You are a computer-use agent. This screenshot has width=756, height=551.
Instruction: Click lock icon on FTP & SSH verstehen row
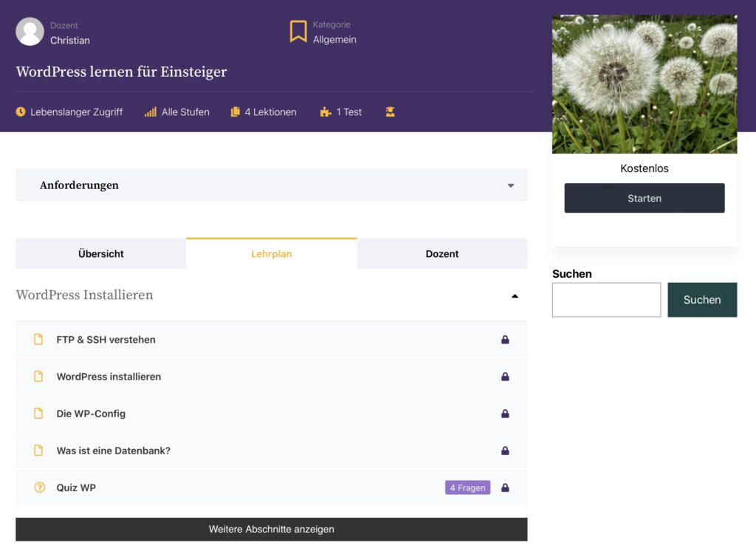point(505,340)
